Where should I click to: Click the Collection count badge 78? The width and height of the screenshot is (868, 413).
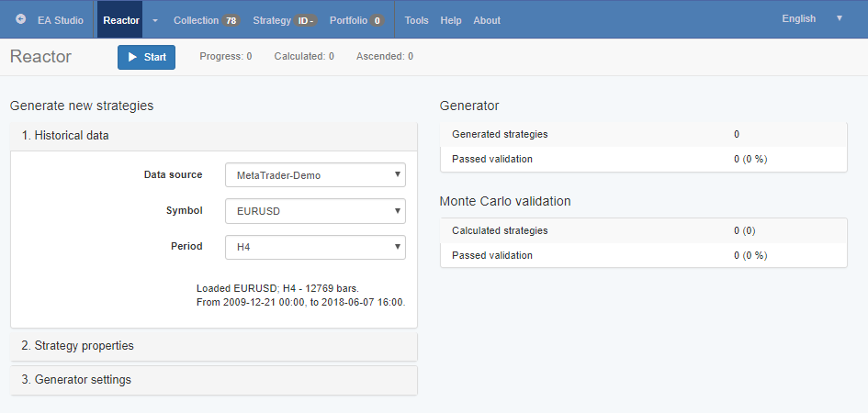click(x=231, y=20)
